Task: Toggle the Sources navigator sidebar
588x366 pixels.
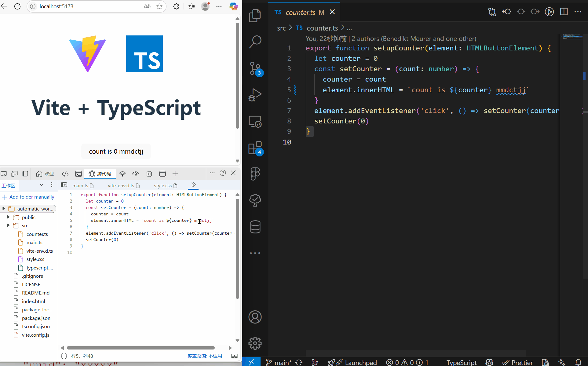Action: click(64, 185)
